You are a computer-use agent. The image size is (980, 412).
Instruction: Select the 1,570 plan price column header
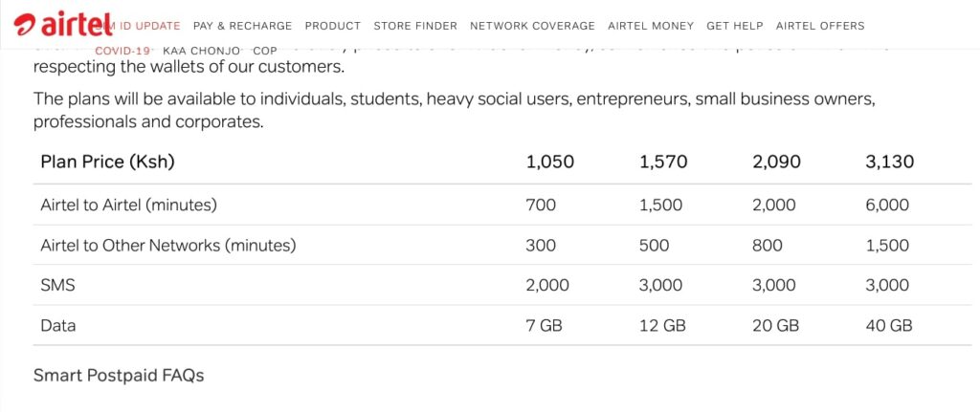tap(663, 162)
